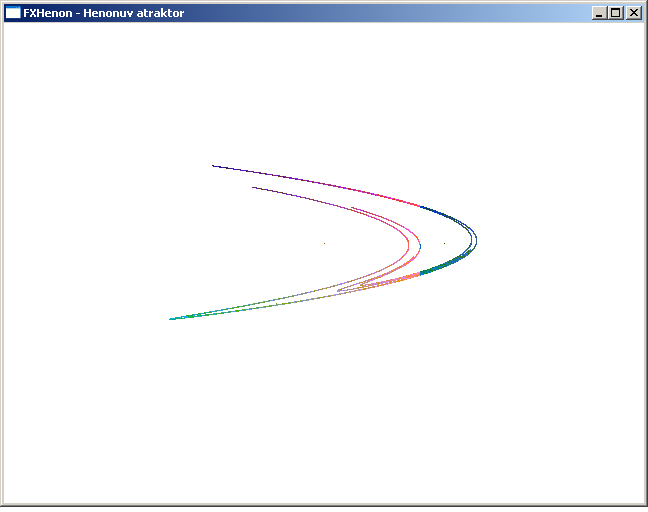Maximize the FXHenon window

615,13
